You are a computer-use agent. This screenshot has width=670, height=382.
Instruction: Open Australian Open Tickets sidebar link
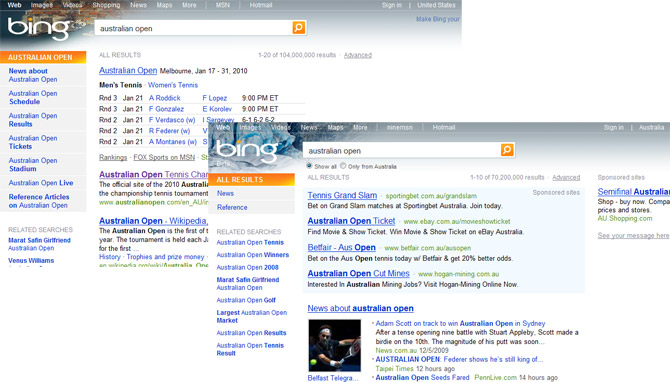(33, 142)
